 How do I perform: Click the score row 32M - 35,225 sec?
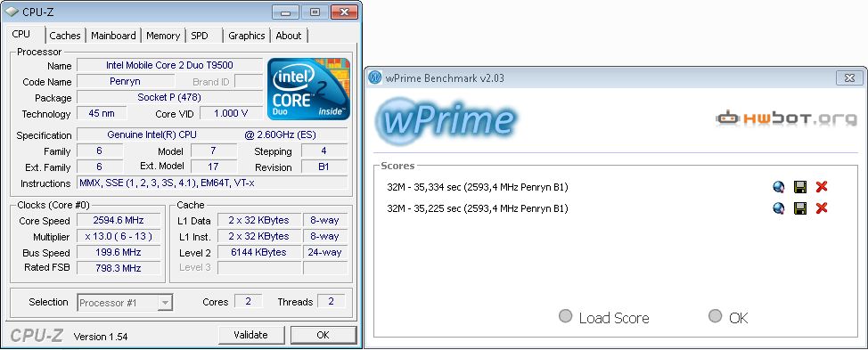pos(477,208)
